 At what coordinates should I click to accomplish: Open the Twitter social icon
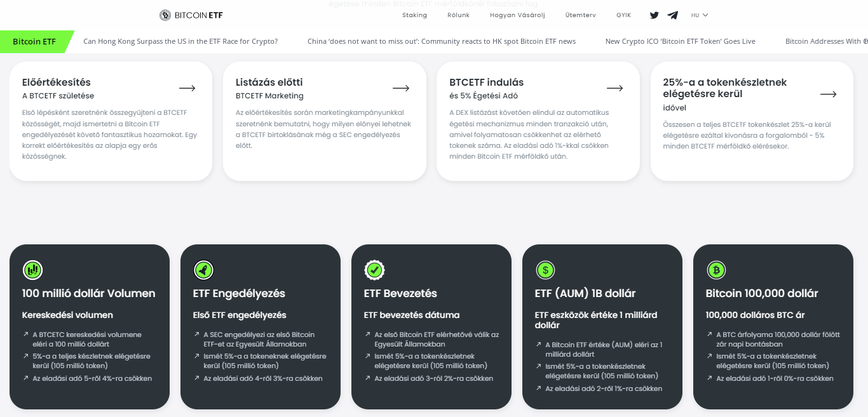654,15
